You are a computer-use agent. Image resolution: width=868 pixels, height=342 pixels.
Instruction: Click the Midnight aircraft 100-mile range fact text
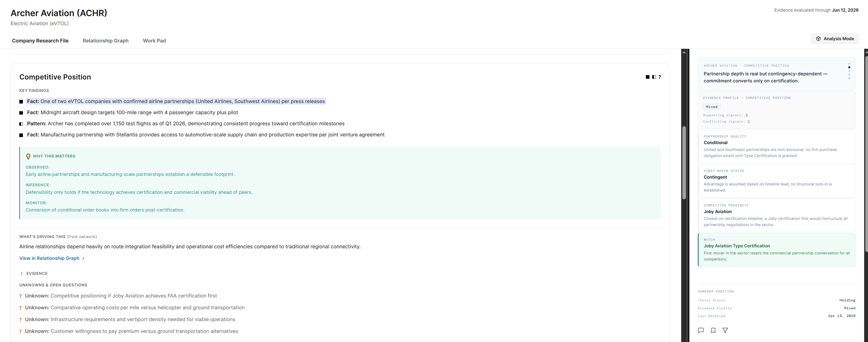(x=133, y=113)
